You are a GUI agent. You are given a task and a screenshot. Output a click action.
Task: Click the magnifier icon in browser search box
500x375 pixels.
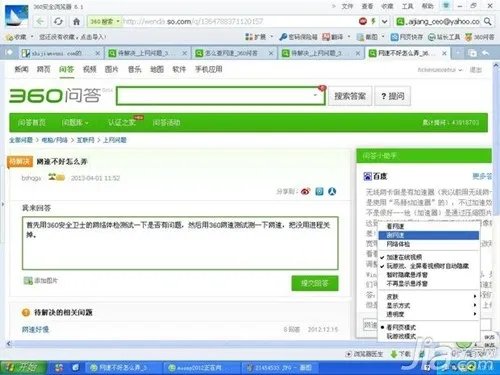487,21
